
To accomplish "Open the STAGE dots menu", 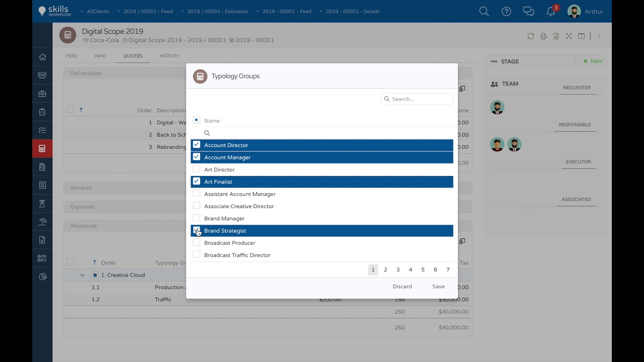I will point(494,61).
